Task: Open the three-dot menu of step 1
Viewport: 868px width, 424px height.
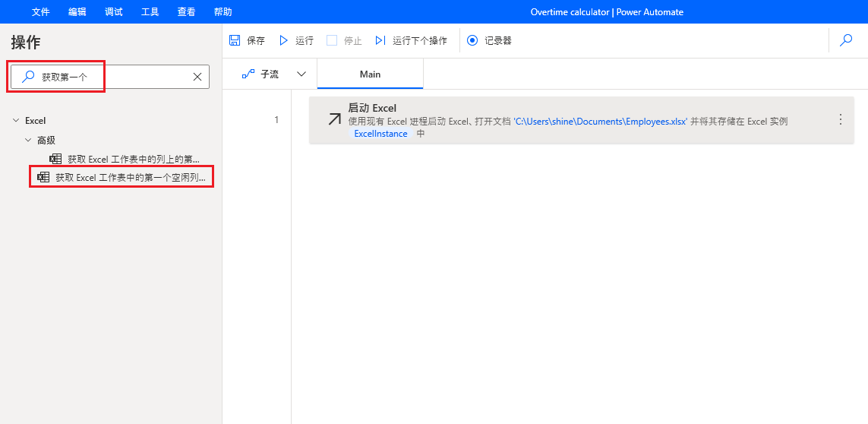Action: pos(841,119)
